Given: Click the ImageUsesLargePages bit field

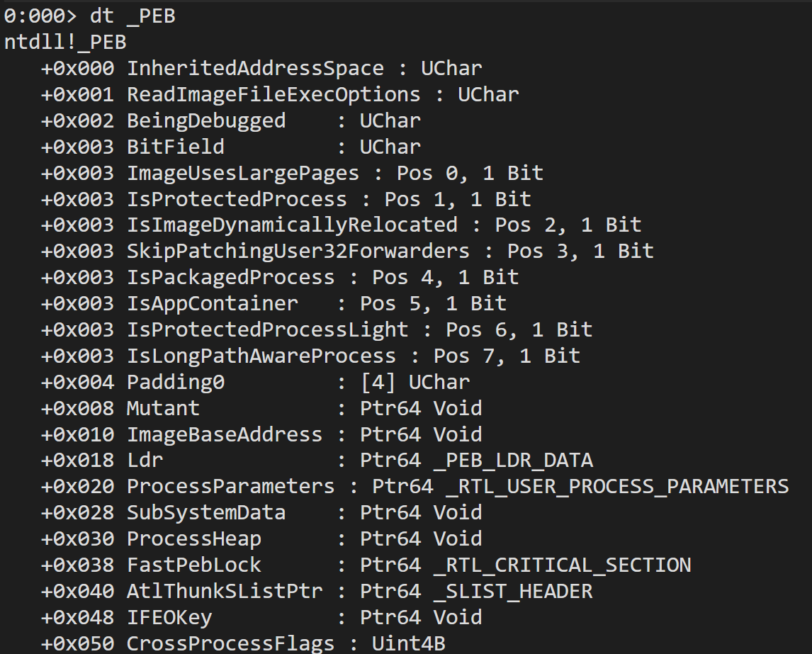Looking at the screenshot, I should 243,173.
